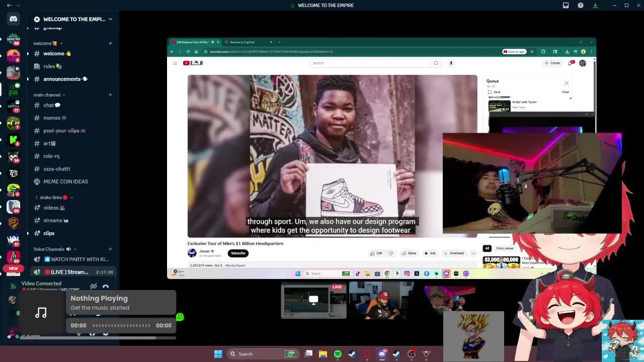Image resolution: width=644 pixels, height=362 pixels.
Task: Open the videos channel
Action: [x=73, y=208]
